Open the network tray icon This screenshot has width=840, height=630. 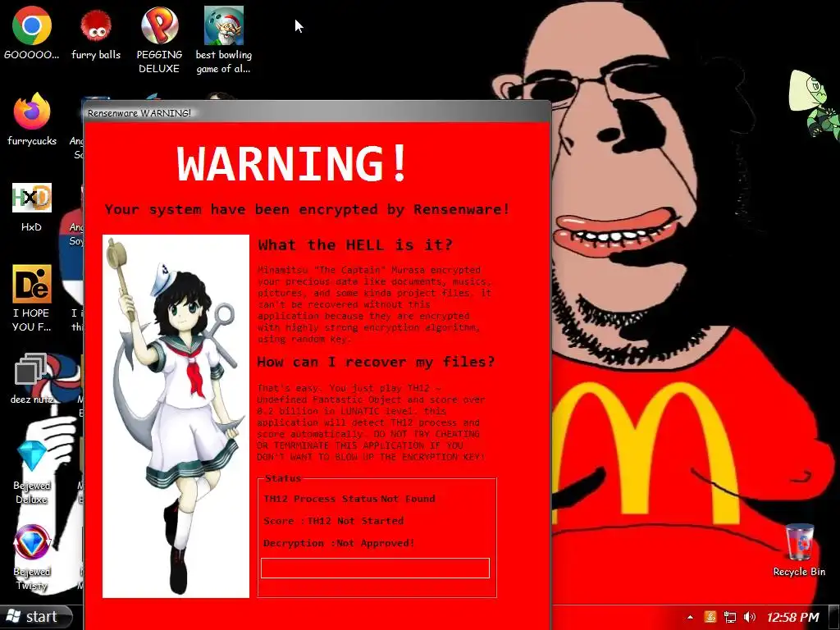coord(729,618)
